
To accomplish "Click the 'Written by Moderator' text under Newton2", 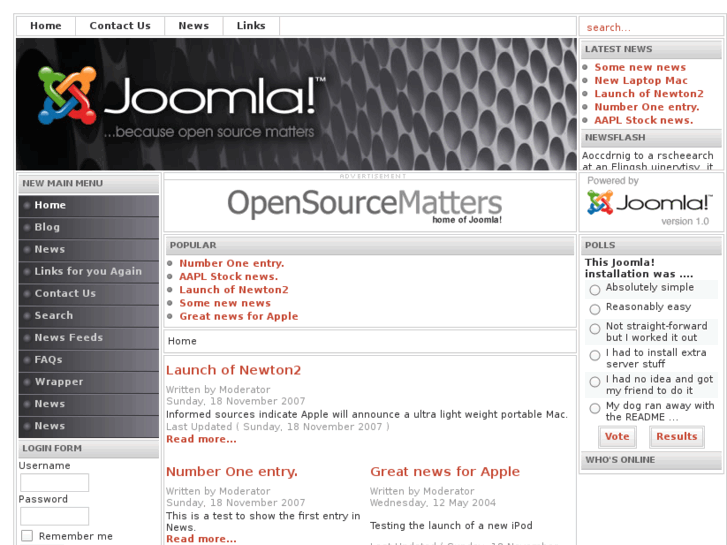I will pyautogui.click(x=218, y=390).
